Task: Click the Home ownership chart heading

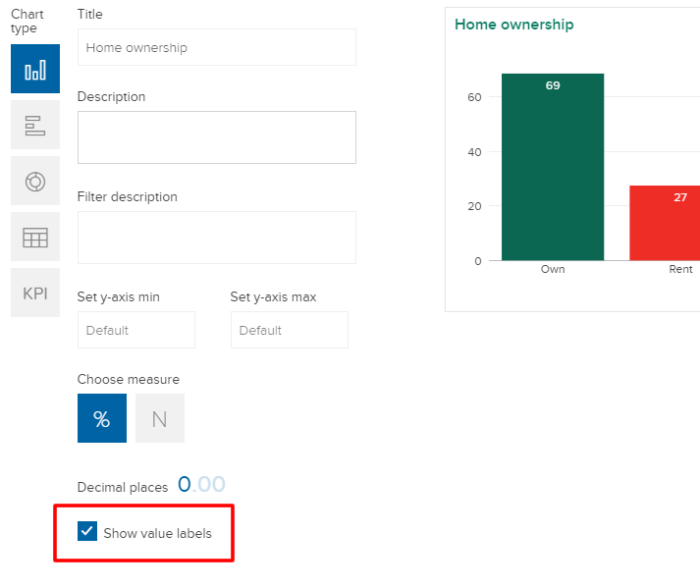Action: click(513, 25)
